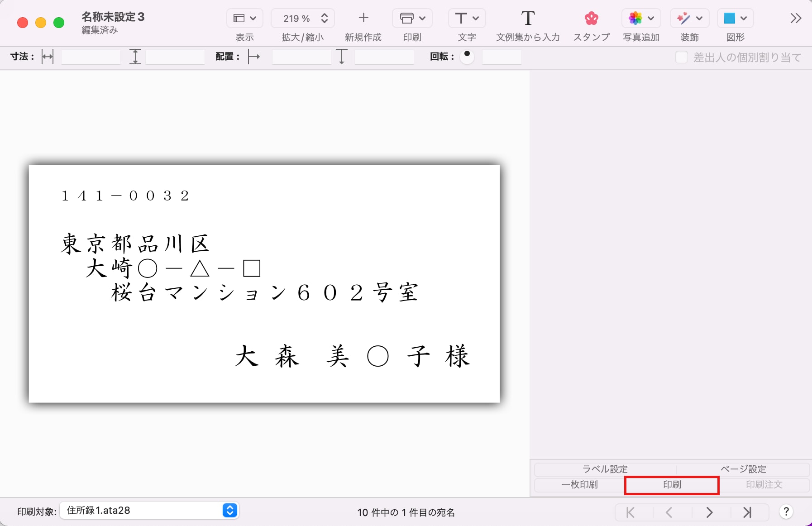Viewport: 812px width, 526px height.
Task: Click the green full-screen window button
Action: point(59,23)
